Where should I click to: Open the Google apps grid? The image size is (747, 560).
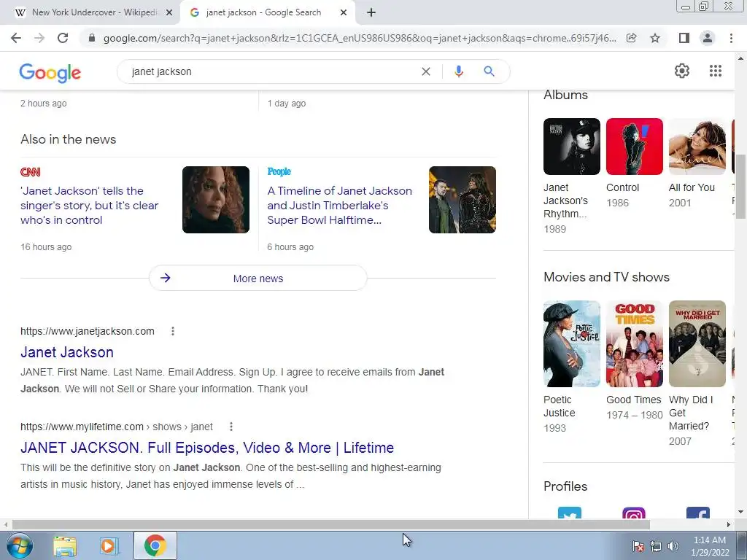tap(716, 71)
